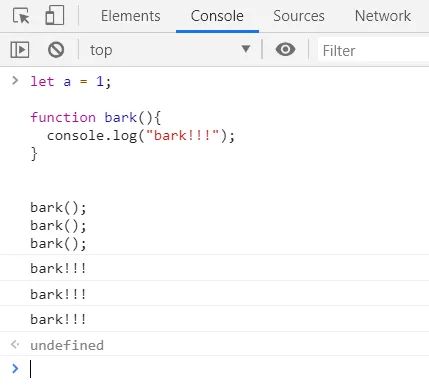Select the Console tab
The image size is (429, 386).
tap(217, 16)
